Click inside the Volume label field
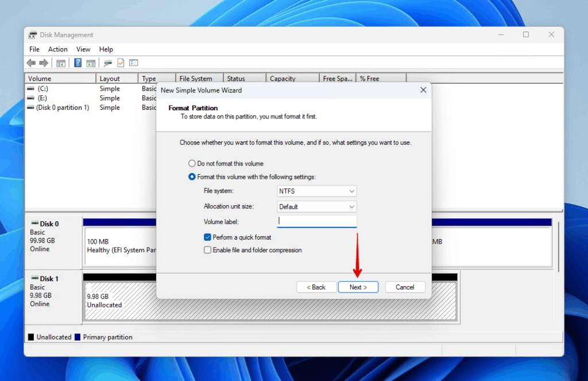Viewport: 588px width, 381px height. click(x=316, y=221)
